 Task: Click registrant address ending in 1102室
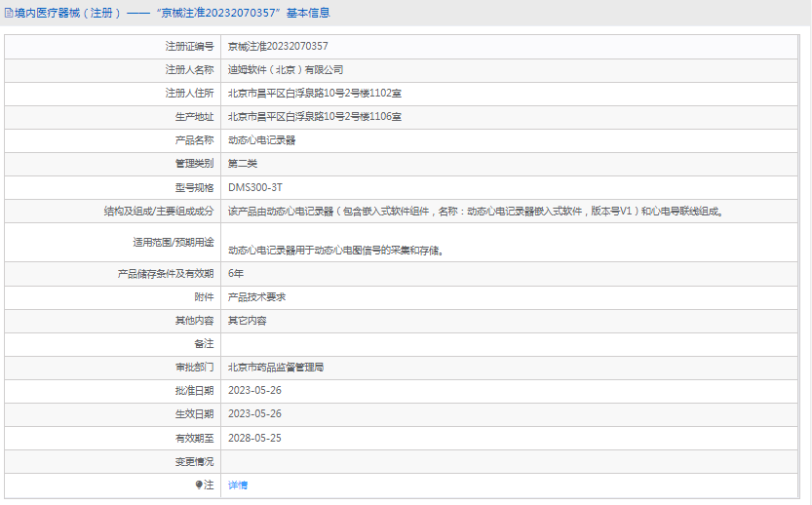click(315, 94)
